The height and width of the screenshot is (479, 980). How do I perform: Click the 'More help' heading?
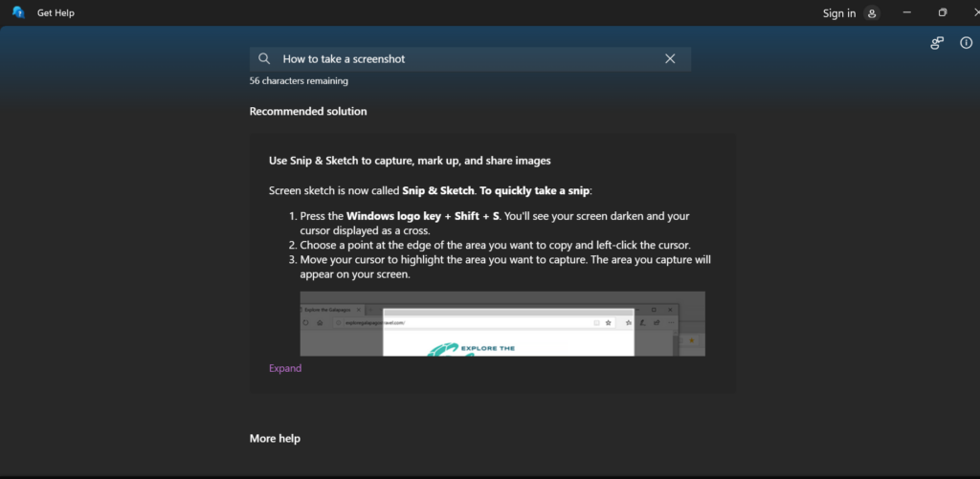coord(275,439)
